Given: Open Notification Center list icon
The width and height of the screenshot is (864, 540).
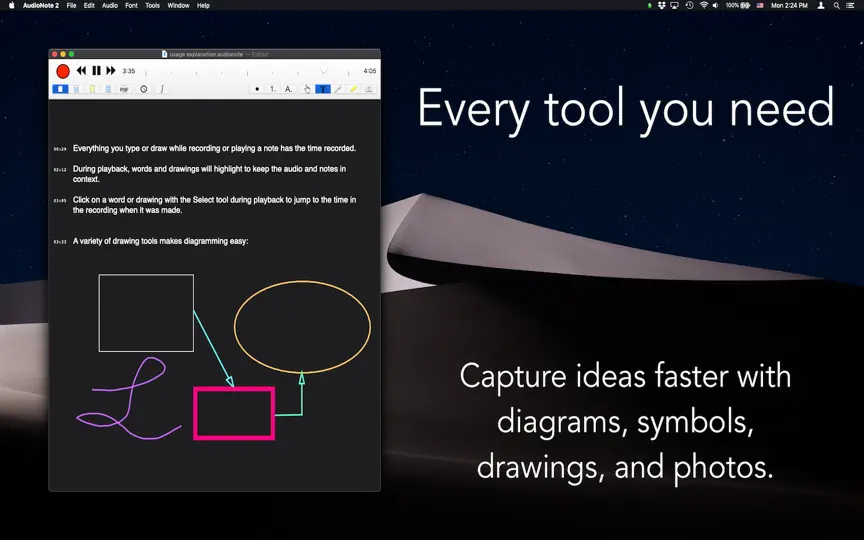Looking at the screenshot, I should [x=850, y=6].
